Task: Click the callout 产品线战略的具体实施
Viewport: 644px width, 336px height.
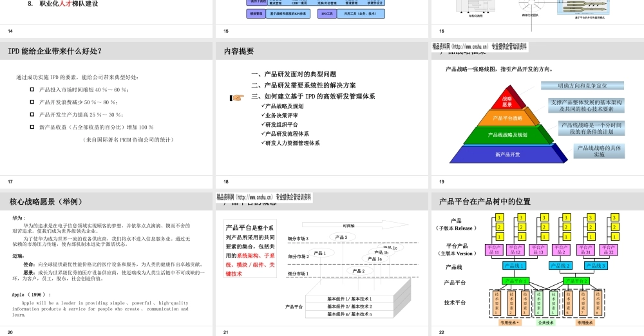Action: click(599, 151)
